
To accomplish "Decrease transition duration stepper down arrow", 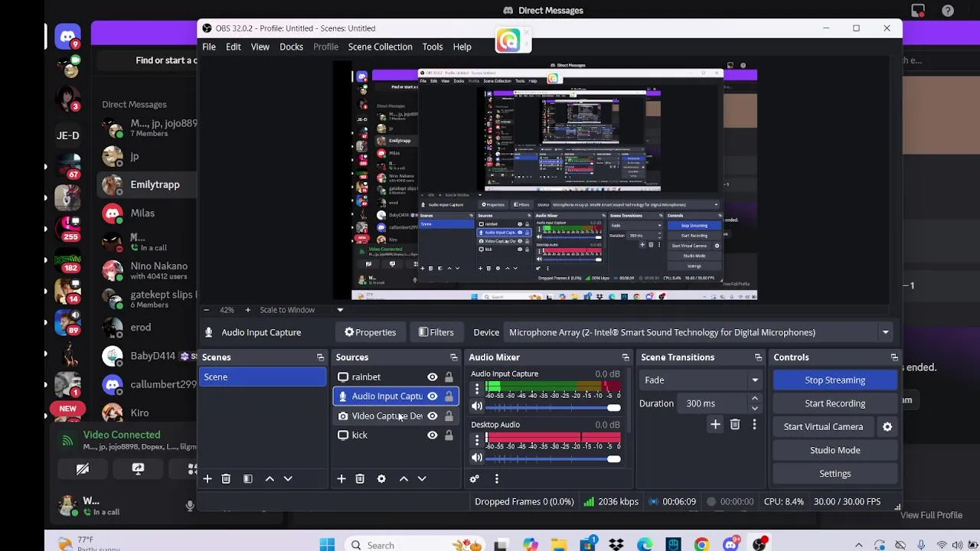I will coord(754,408).
